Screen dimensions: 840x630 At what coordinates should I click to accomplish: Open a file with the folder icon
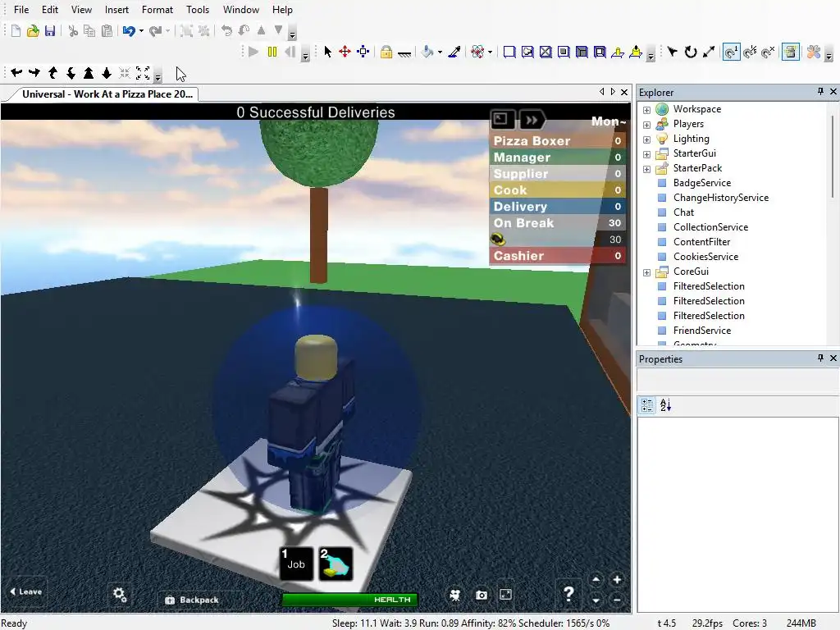33,31
